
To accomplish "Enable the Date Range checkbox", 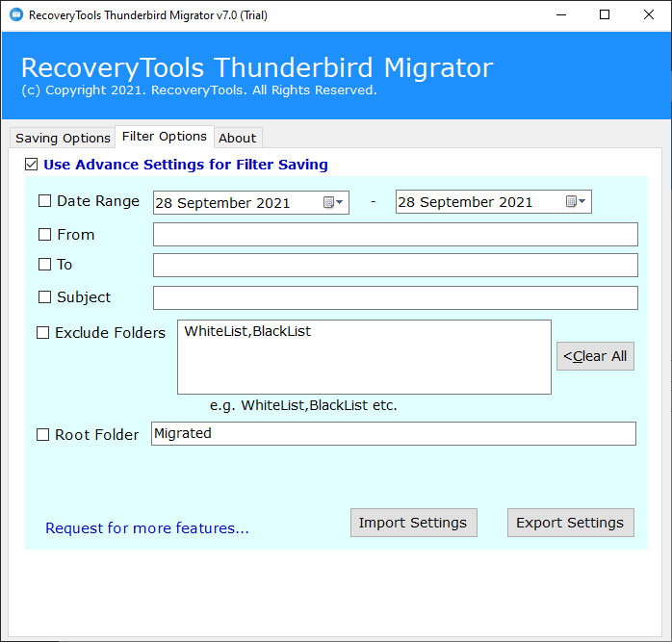I will point(44,201).
